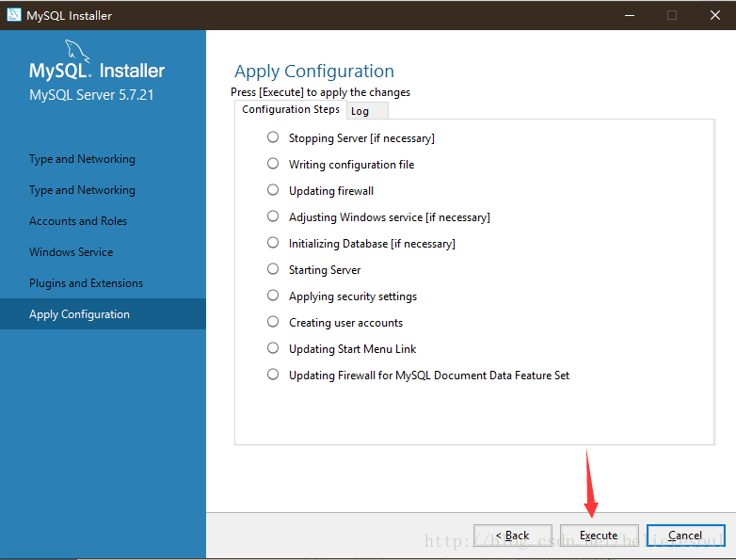Viewport: 736px width, 560px height.
Task: Click the Adjusting Windows service status circle
Action: tap(273, 216)
